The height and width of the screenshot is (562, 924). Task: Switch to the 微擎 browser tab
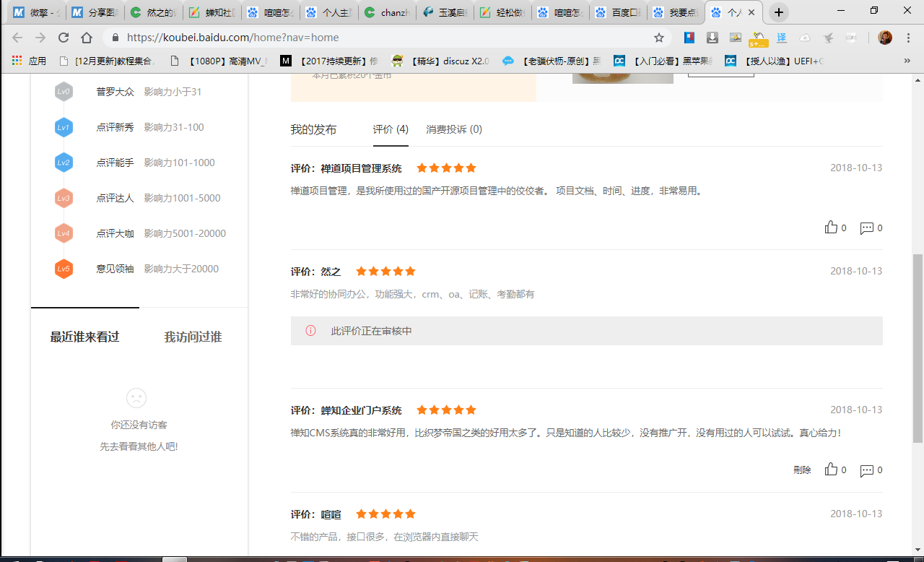(36, 12)
